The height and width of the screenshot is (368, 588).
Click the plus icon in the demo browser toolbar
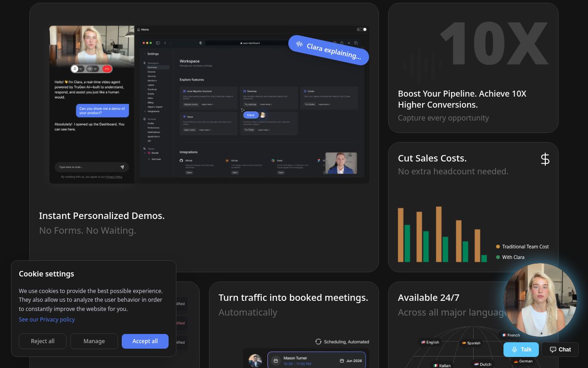[349, 43]
